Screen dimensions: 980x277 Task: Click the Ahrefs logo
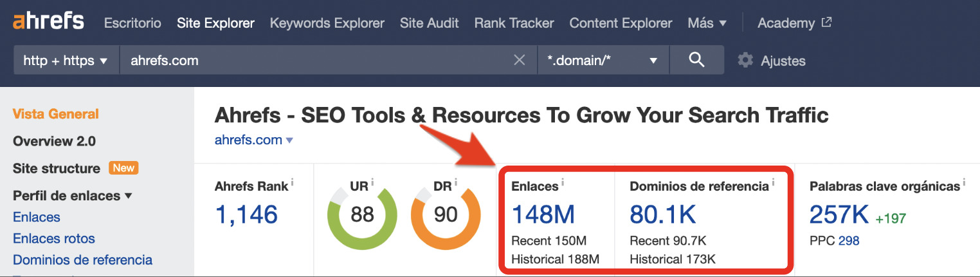pyautogui.click(x=48, y=22)
